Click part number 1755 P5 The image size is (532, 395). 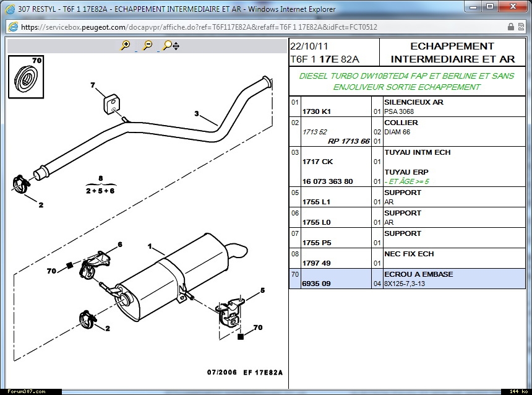click(317, 243)
